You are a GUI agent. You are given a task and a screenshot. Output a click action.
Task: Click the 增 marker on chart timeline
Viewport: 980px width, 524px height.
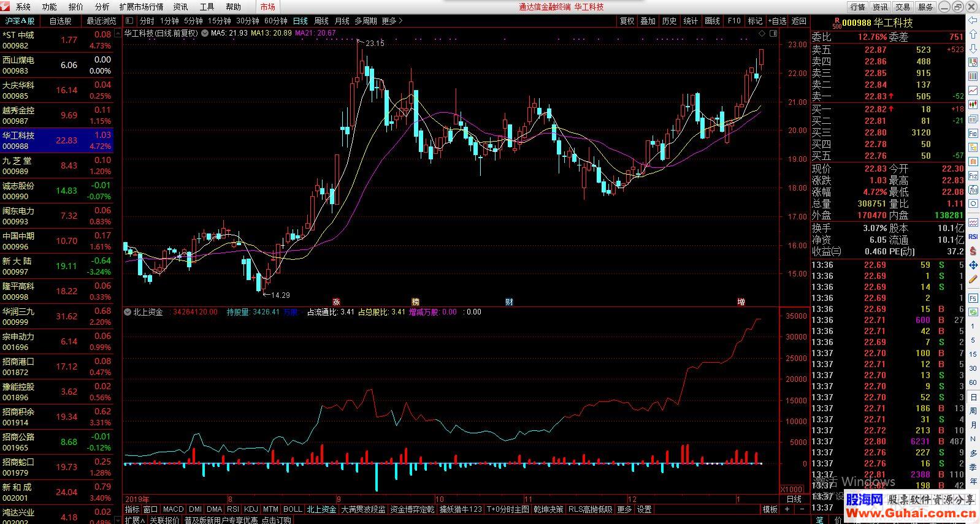741,302
